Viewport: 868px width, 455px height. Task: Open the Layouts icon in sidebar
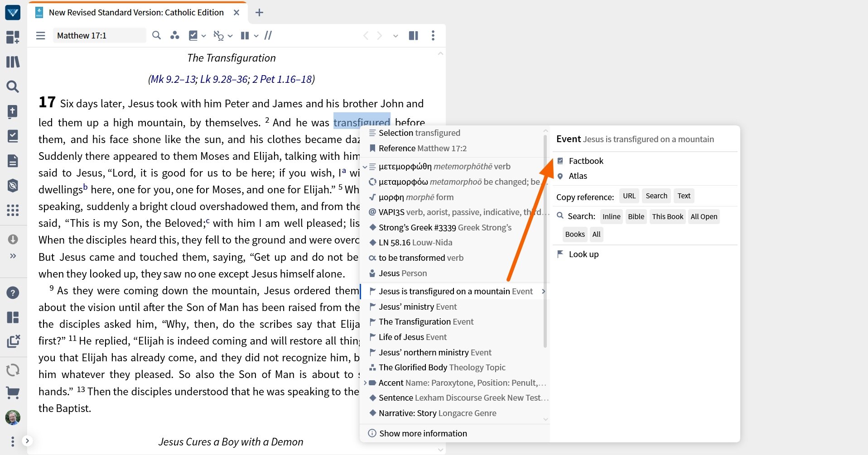[13, 317]
